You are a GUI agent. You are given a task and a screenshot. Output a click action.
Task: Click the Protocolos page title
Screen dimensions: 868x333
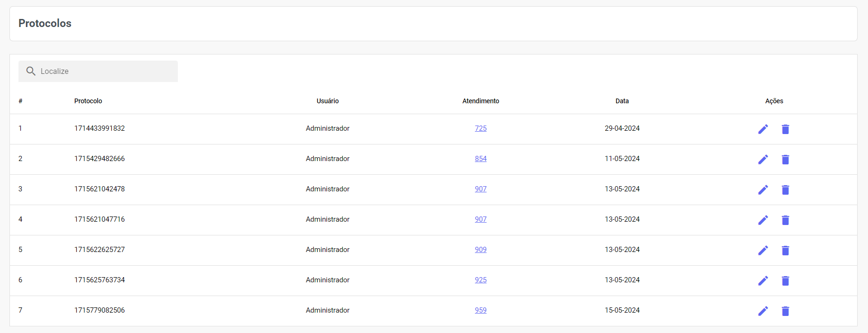(x=45, y=23)
